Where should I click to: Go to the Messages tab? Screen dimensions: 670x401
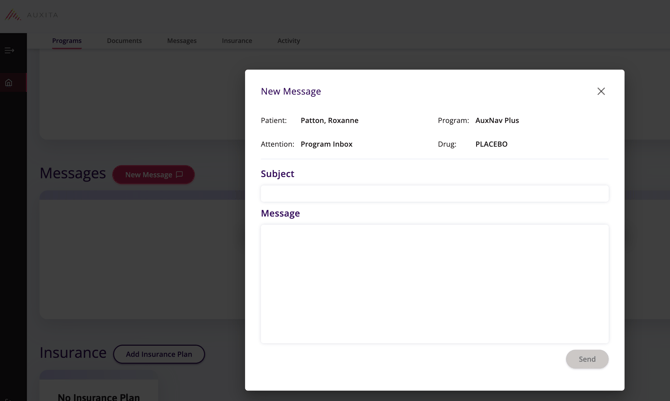(181, 41)
